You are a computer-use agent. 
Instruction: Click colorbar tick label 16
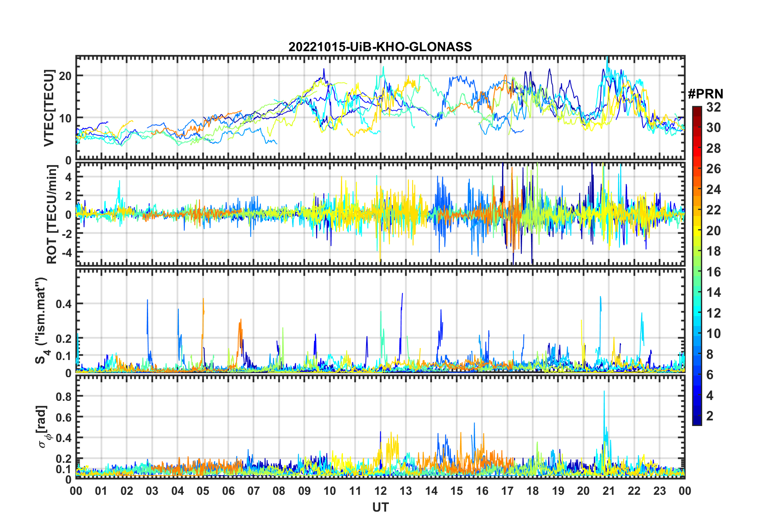(713, 272)
